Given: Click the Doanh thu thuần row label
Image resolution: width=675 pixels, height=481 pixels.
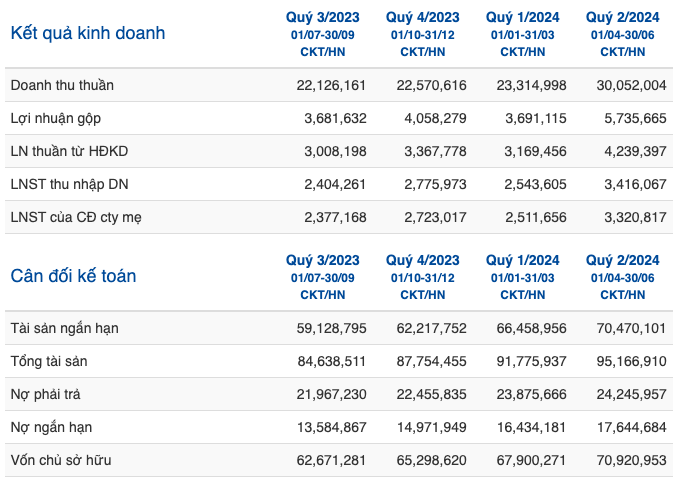Looking at the screenshot, I should click(x=62, y=85).
